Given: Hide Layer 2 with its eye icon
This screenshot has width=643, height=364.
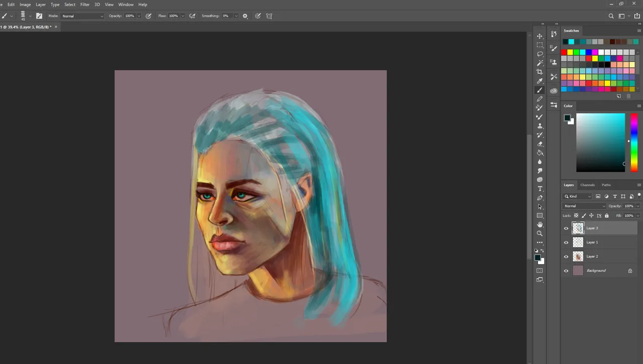Looking at the screenshot, I should tap(566, 257).
